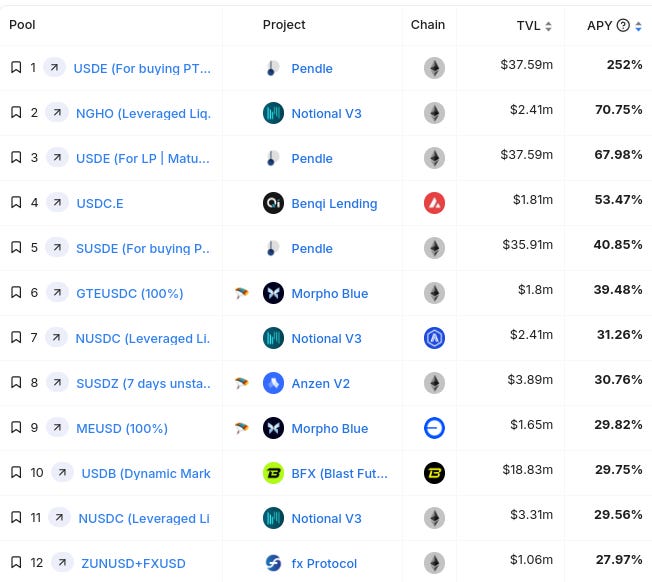652x582 pixels.
Task: Open the BFX (Blast Fut... project link
Action: point(339,473)
